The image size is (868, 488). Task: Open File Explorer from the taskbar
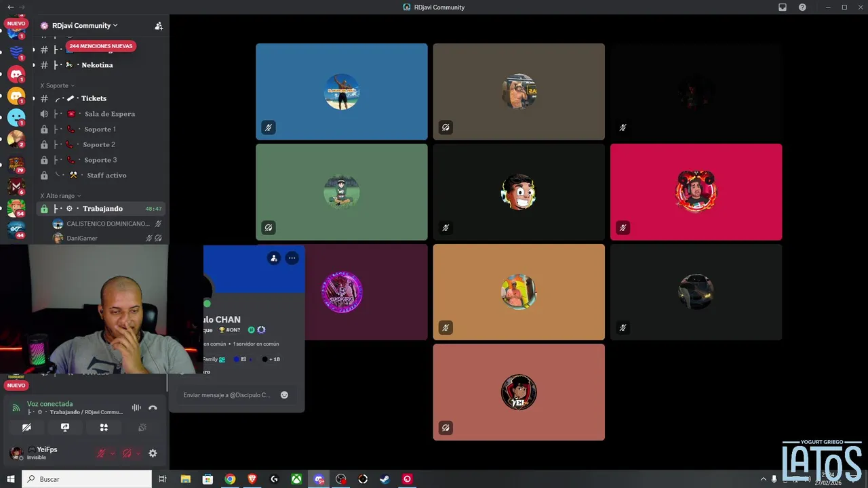[x=185, y=479]
